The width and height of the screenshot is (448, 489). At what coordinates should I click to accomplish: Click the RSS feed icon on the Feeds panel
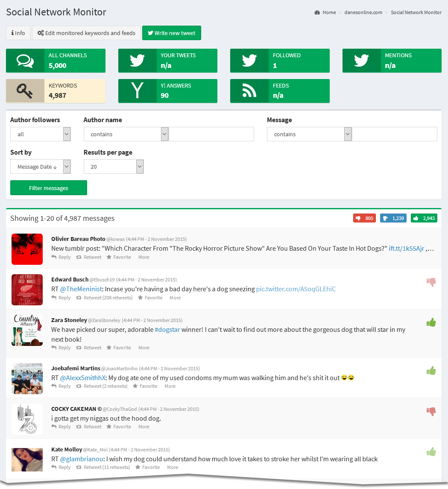[x=249, y=91]
